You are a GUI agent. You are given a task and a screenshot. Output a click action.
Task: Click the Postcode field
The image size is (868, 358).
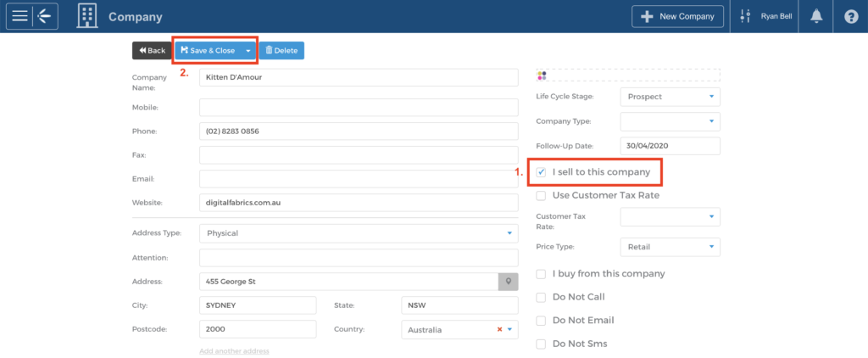[258, 329]
